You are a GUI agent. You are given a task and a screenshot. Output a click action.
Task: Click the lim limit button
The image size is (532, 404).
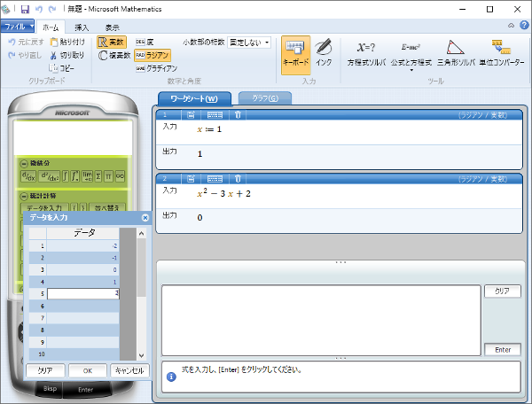tap(87, 176)
